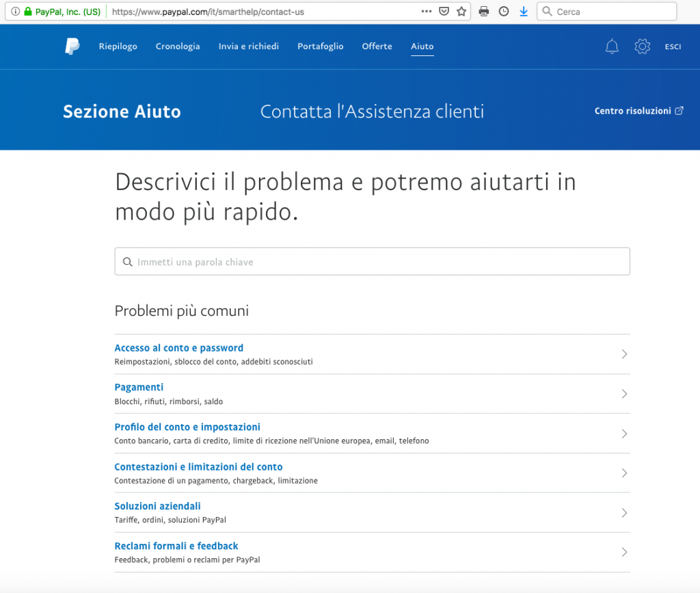Click the green padlock security icon

point(27,12)
